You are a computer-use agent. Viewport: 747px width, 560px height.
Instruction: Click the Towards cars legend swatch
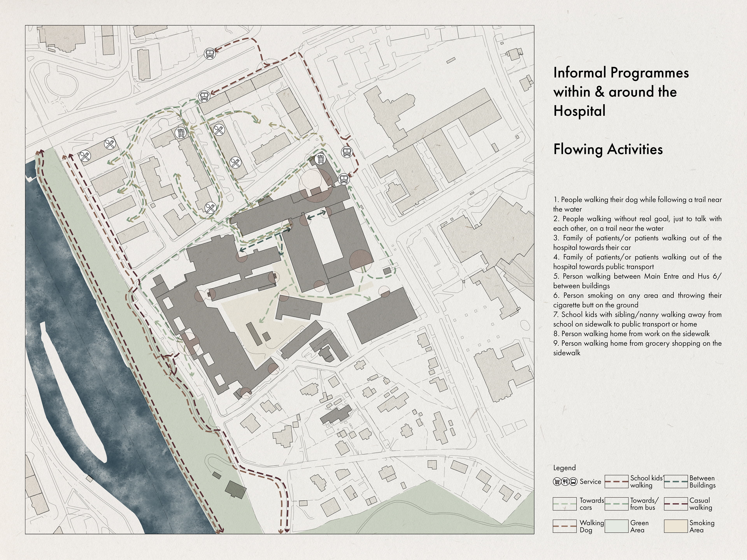(565, 504)
